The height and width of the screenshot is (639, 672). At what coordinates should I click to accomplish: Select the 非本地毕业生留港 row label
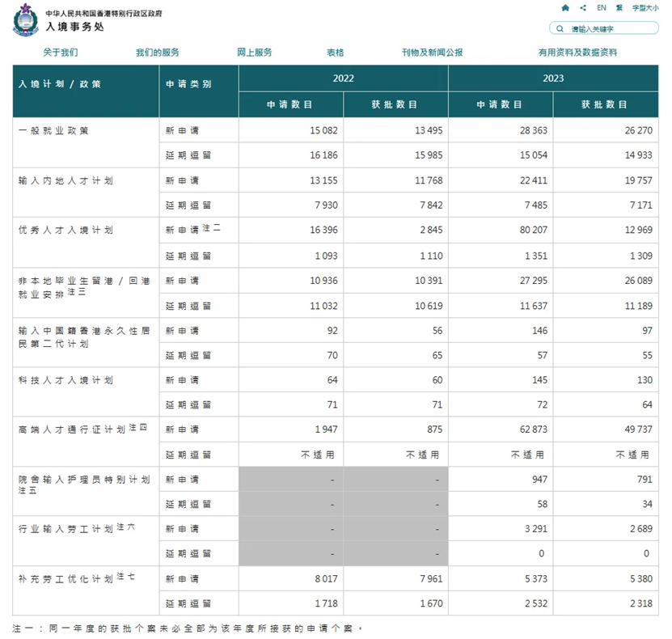84,287
